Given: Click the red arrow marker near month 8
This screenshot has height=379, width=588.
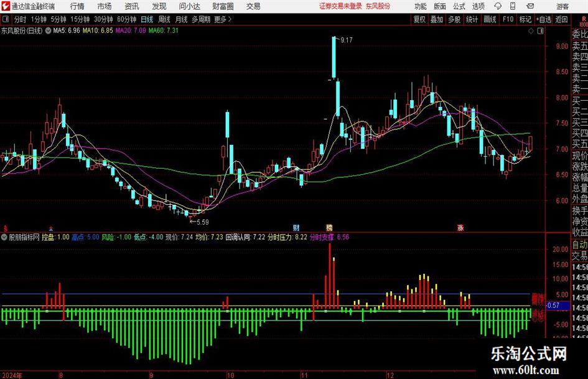Looking at the screenshot, I should (x=51, y=227).
